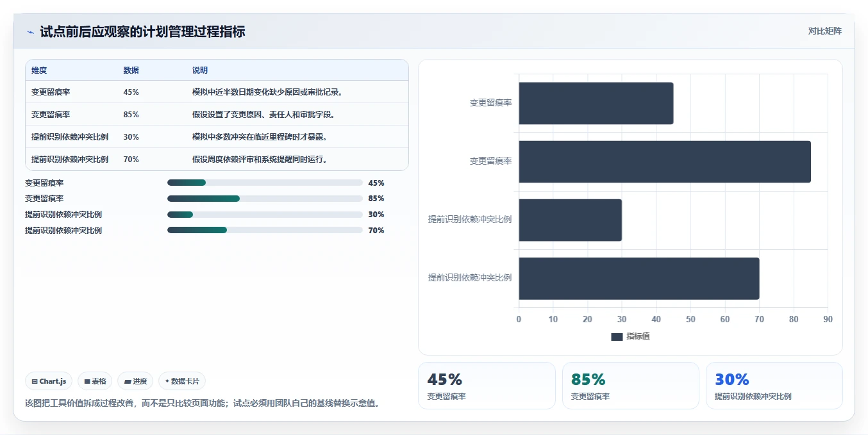Click the 变更留痕率 cell in the 45% table row

click(x=51, y=92)
